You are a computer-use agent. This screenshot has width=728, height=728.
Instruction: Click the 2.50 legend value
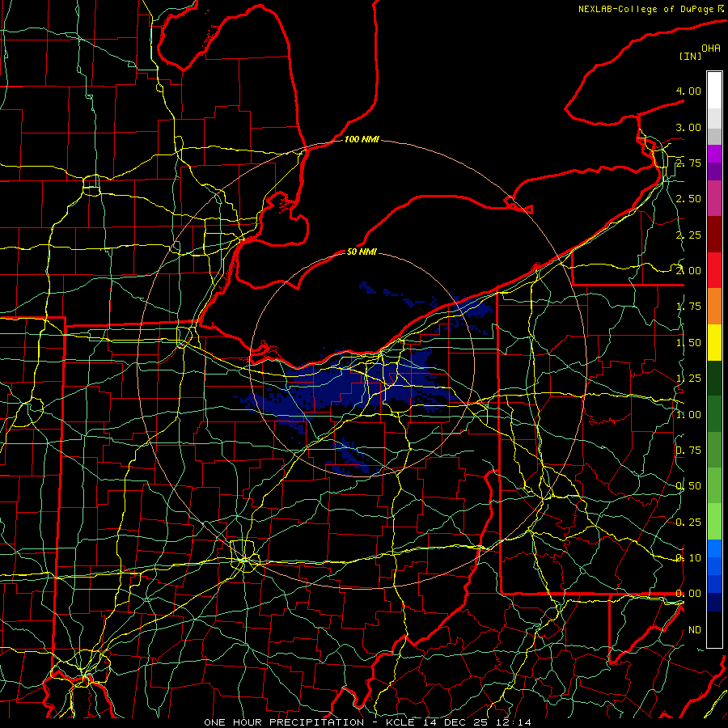(688, 199)
